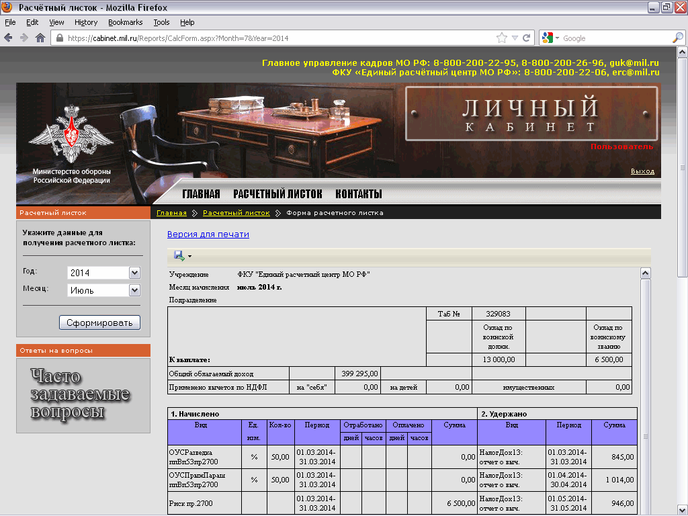Viewport: 688px width, 516px height.
Task: Click the 946,00 withheld amount cell
Action: (x=614, y=503)
